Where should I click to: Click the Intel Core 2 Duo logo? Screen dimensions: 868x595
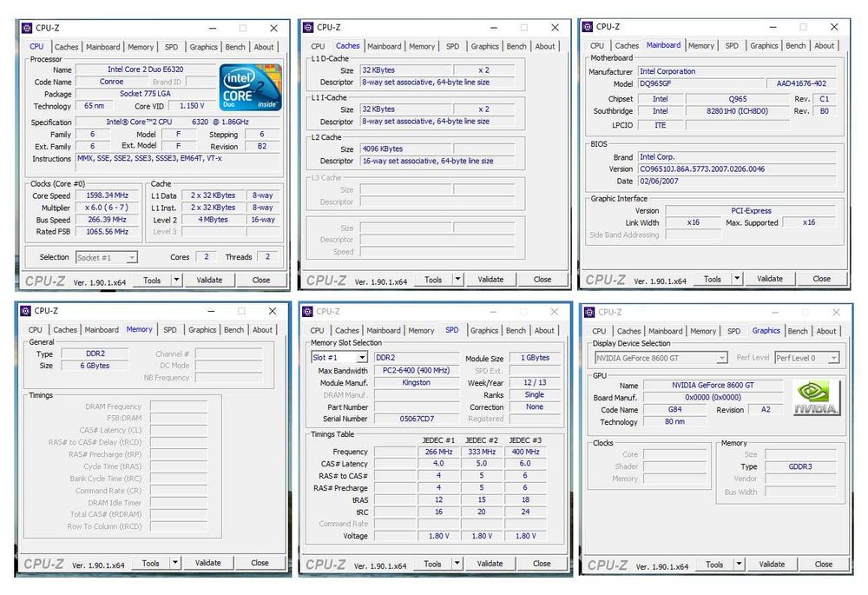250,87
